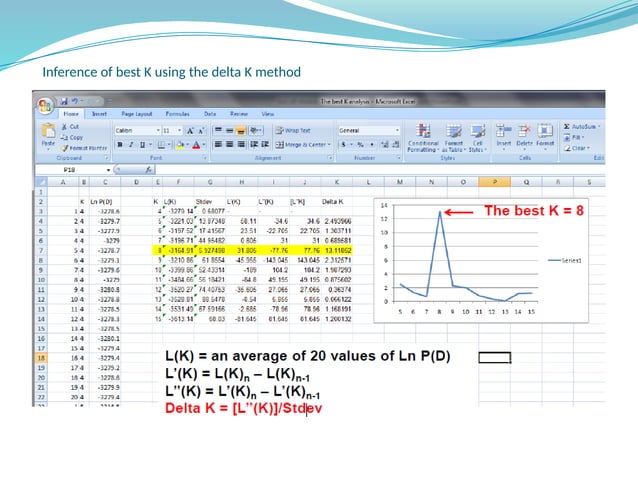Click the Center alignment icon
The image size is (638, 478).
click(229, 144)
